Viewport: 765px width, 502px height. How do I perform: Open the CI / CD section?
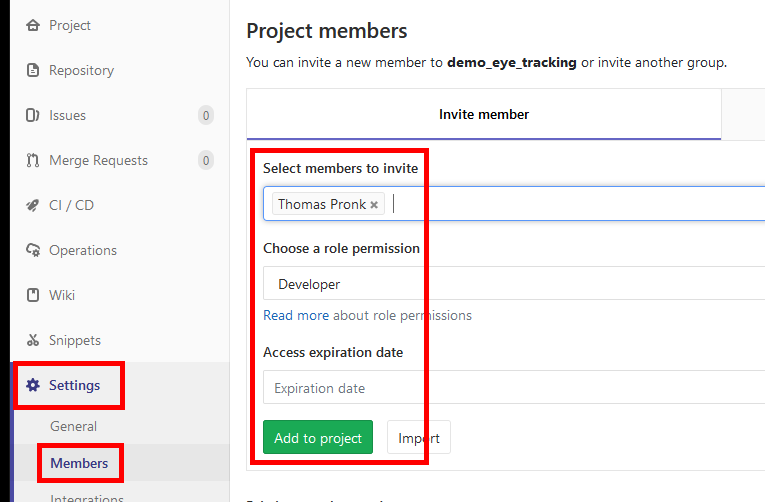pyautogui.click(x=71, y=205)
